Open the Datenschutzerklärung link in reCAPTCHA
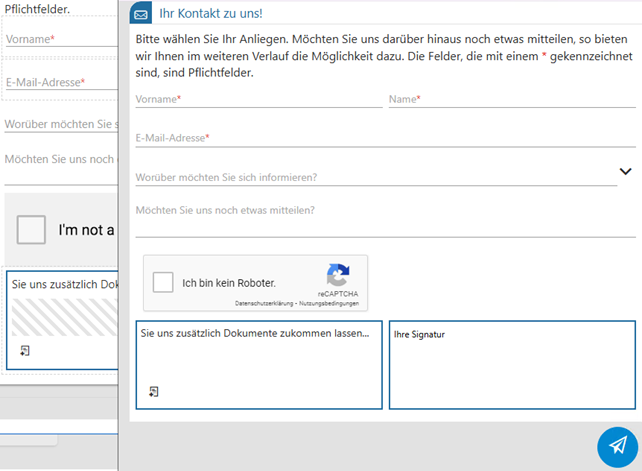642x471 pixels. (264, 303)
